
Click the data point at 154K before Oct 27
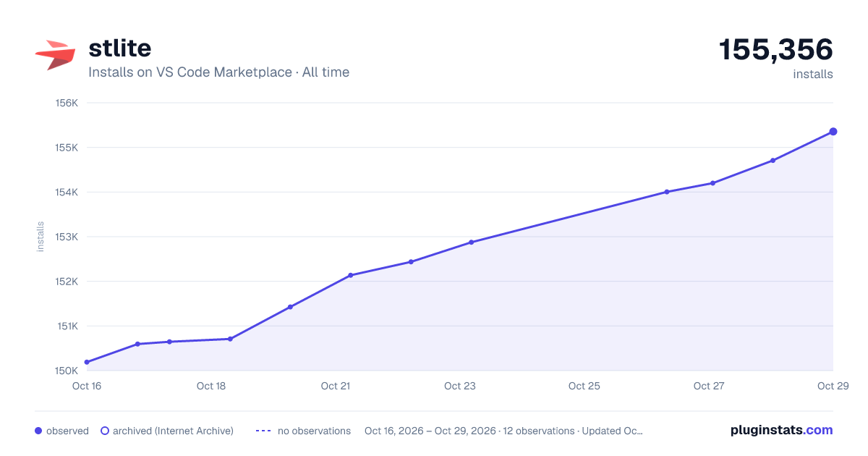[x=667, y=192]
